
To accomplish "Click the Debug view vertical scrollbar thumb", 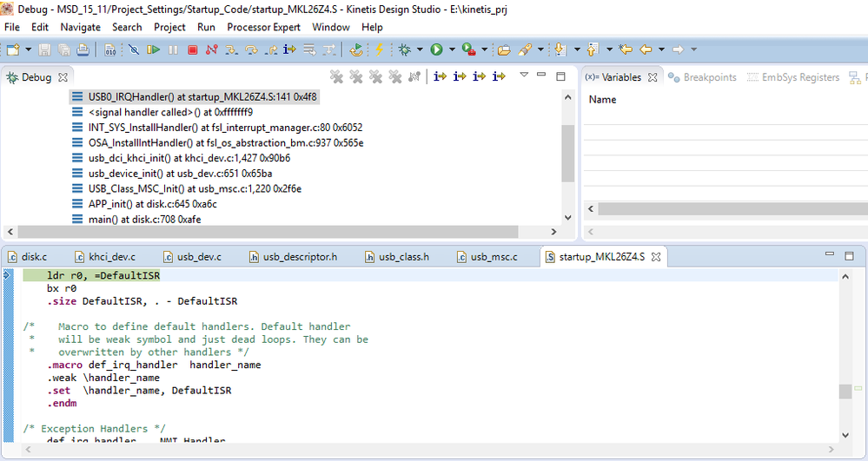I will pyautogui.click(x=568, y=154).
